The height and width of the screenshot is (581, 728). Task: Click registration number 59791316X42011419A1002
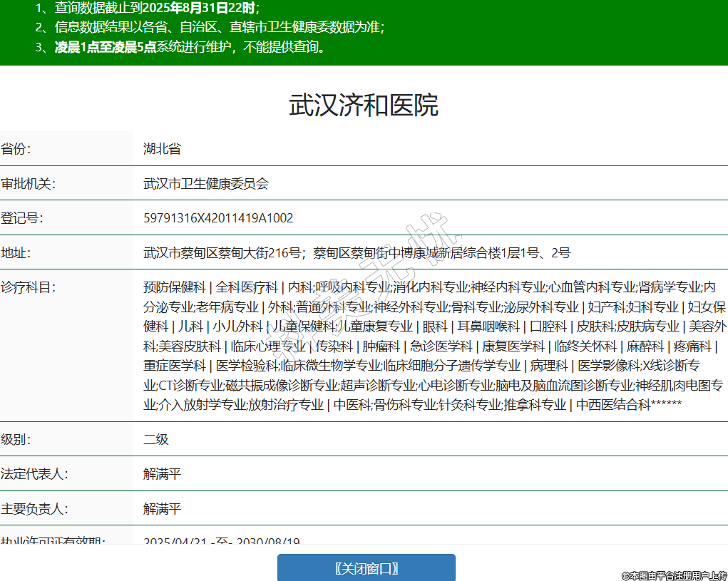[218, 218]
